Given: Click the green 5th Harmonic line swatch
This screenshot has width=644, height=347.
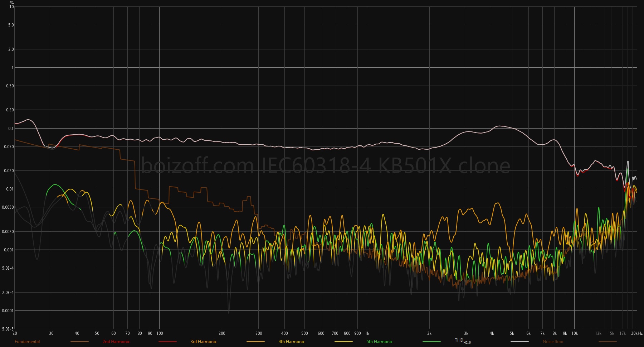Looking at the screenshot, I should click(431, 342).
